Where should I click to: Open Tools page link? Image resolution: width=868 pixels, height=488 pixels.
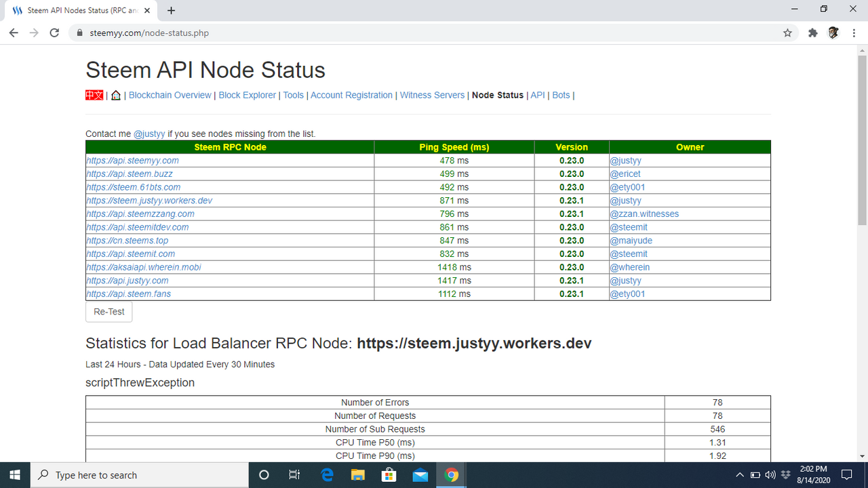click(294, 95)
